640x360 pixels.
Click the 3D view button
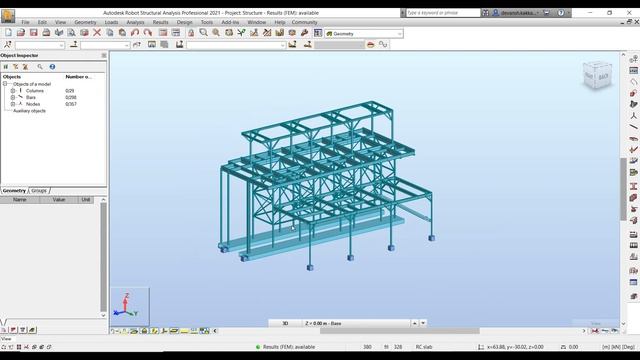[x=285, y=323]
